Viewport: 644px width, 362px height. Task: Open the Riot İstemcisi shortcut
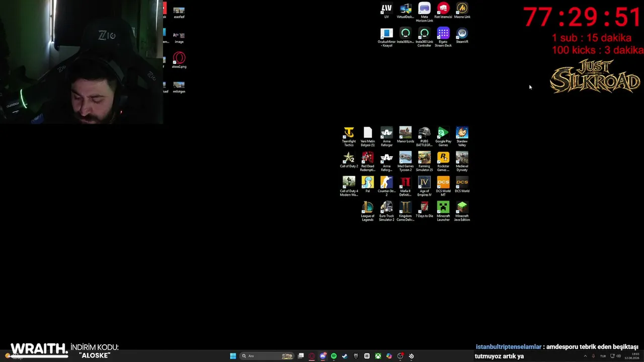coord(443,11)
